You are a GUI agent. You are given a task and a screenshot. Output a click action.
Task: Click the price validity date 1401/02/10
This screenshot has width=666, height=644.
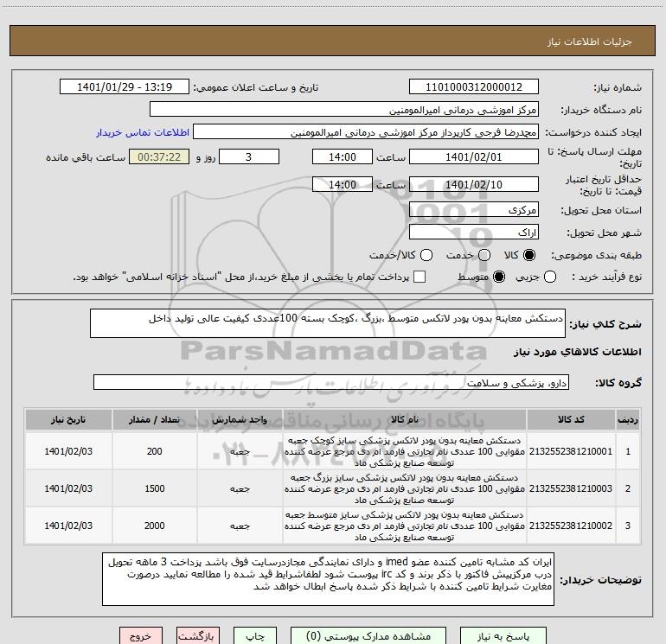(474, 185)
